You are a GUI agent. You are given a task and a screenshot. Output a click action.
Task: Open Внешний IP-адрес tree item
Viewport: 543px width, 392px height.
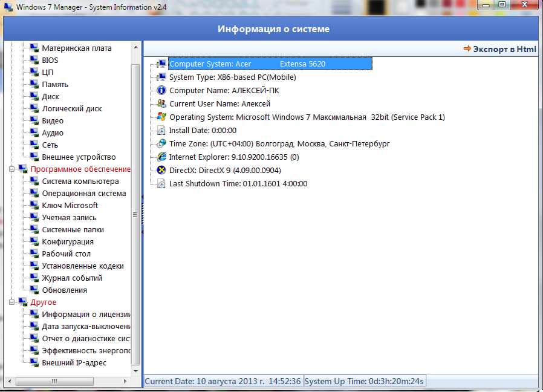click(74, 363)
